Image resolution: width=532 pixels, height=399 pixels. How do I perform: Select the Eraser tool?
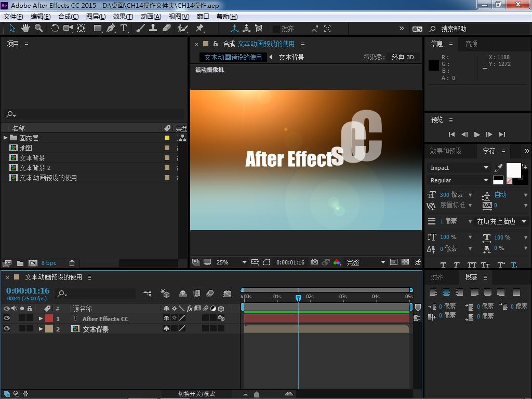[x=166, y=28]
